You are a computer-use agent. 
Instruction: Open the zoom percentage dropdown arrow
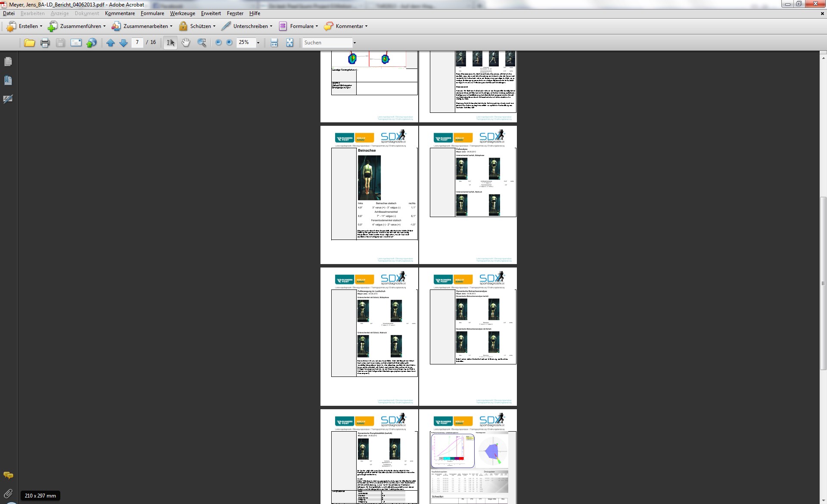pos(258,43)
